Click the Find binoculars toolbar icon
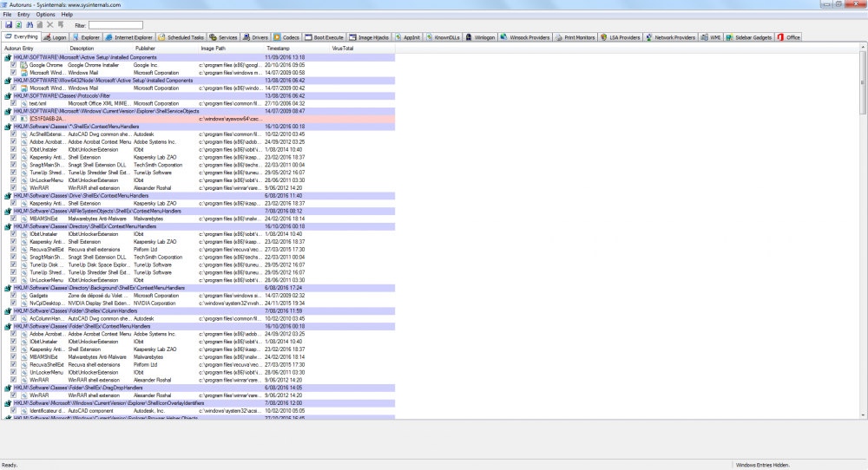Screen dimensions: 868x470 coord(30,25)
